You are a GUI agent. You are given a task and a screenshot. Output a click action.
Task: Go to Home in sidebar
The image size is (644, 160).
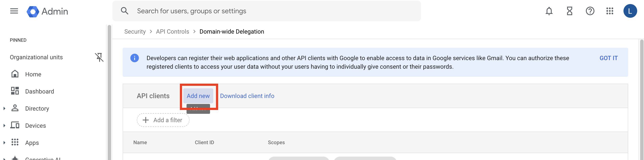click(33, 74)
